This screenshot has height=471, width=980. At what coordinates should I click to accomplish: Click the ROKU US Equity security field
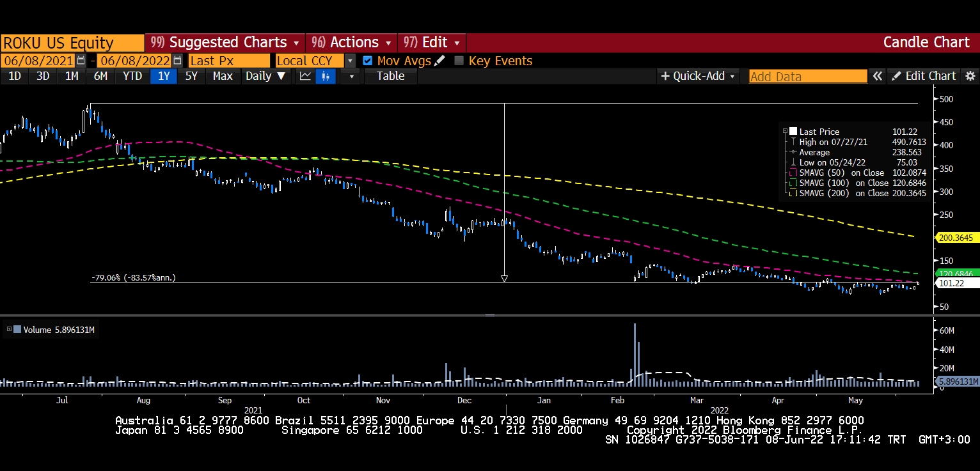click(72, 43)
